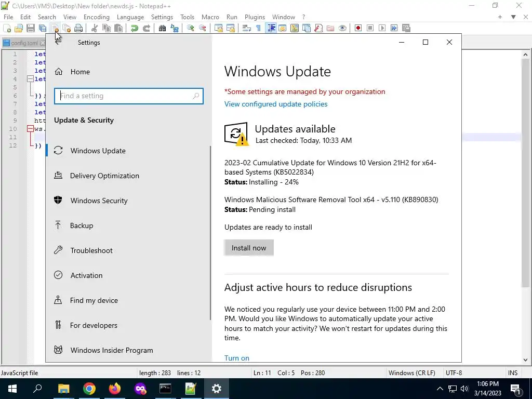Screen dimensions: 532x399
Task: Open the File menu in Notepad++
Action: (8, 17)
